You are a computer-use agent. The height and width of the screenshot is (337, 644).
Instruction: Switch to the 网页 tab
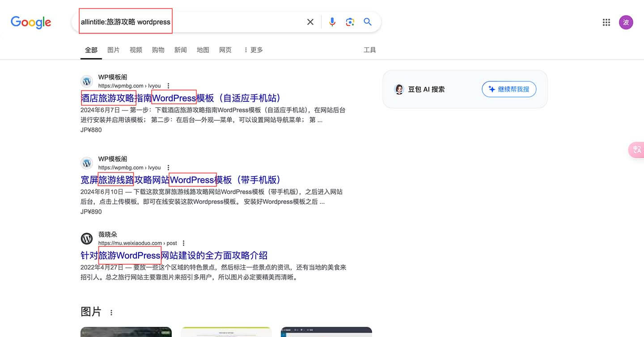point(225,50)
